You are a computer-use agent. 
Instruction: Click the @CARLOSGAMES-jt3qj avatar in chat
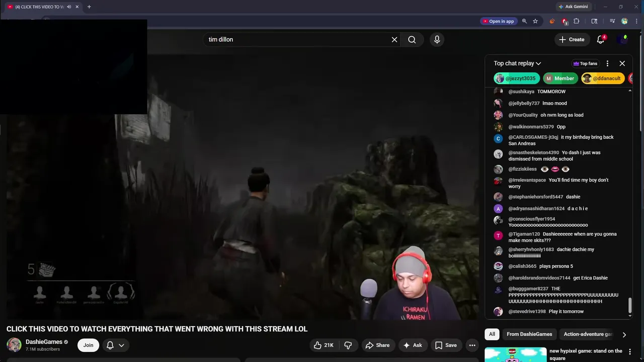(x=498, y=139)
